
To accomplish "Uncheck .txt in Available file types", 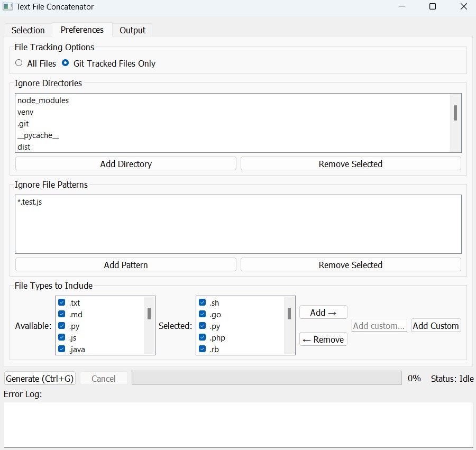I will click(x=62, y=302).
